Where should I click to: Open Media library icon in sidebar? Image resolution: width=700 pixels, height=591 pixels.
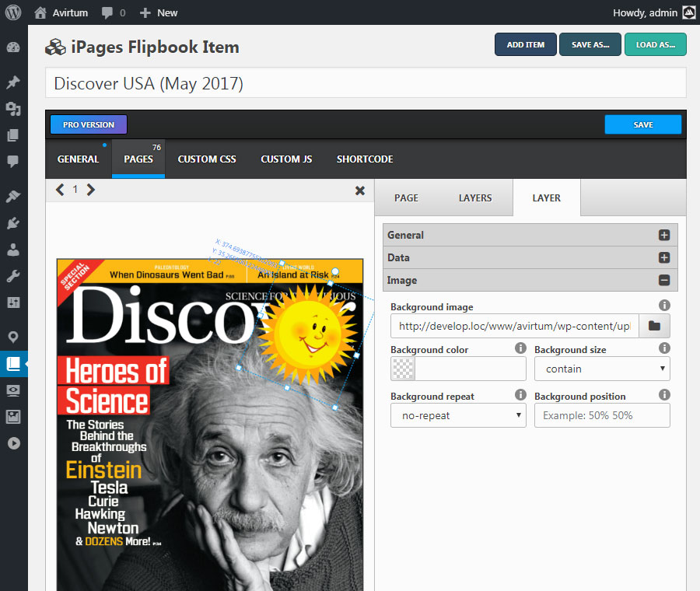click(x=13, y=108)
